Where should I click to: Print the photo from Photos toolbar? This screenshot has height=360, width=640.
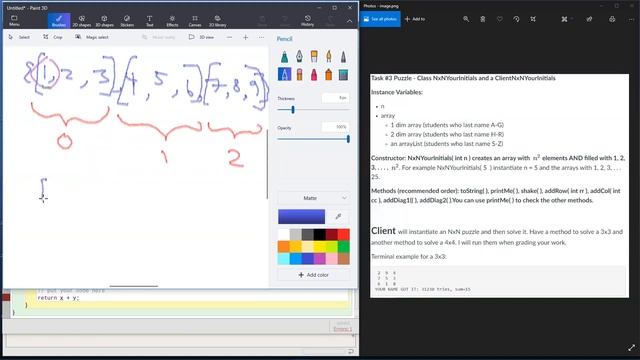pyautogui.click(x=612, y=19)
